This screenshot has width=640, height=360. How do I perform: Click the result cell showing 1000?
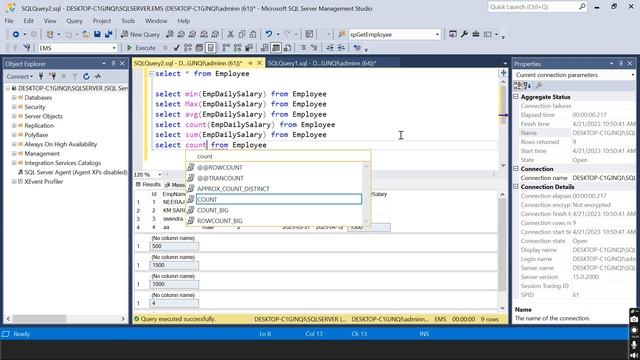tap(174, 284)
